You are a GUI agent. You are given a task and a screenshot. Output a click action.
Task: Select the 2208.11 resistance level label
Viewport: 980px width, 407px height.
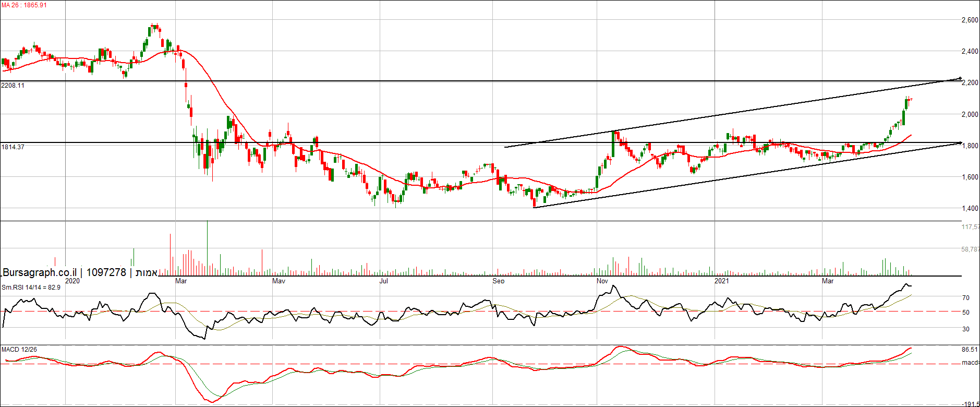[13, 86]
